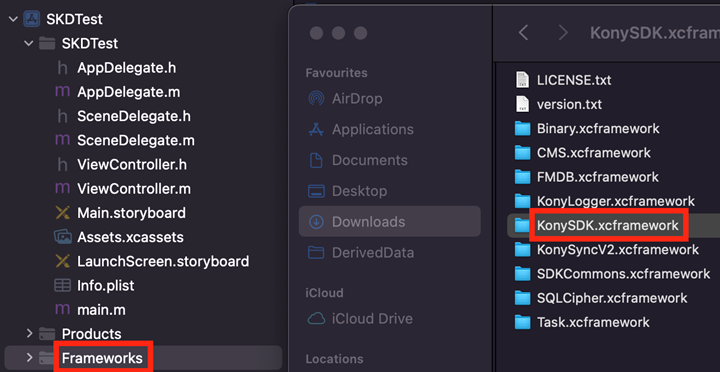Select Assets.xcassets catalog

[130, 237]
